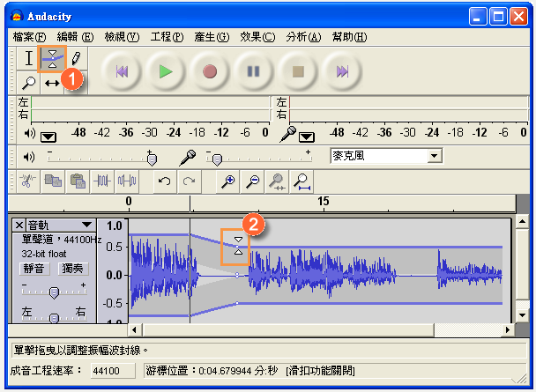536x392 pixels.
Task: Open the 編輯(E) menu
Action: [x=75, y=37]
